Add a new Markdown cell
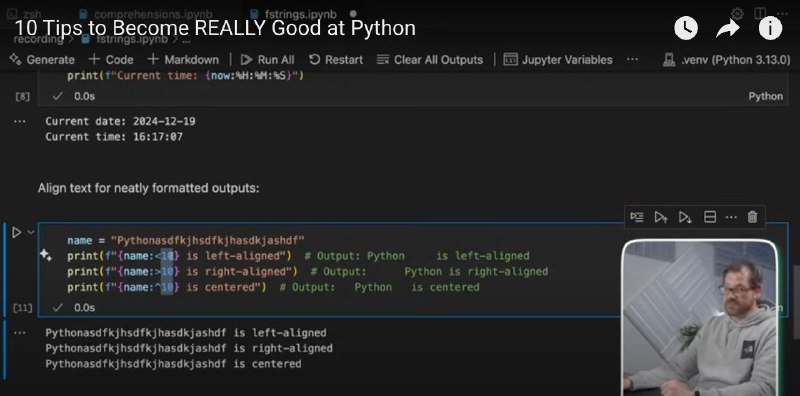 183,60
